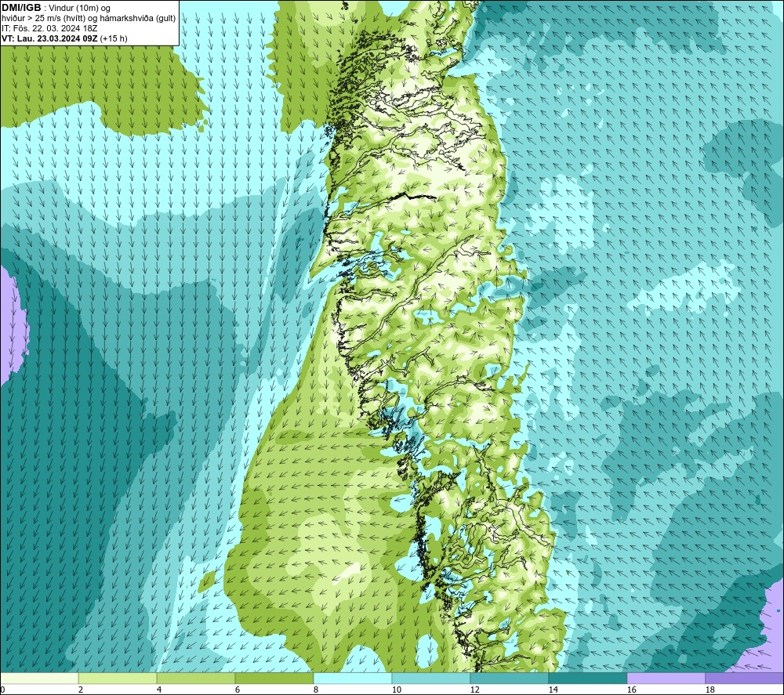784x695 pixels.
Task: Click the 'IT: Fös. 22. 03. 2024 18Z' line
Action: tap(49, 28)
